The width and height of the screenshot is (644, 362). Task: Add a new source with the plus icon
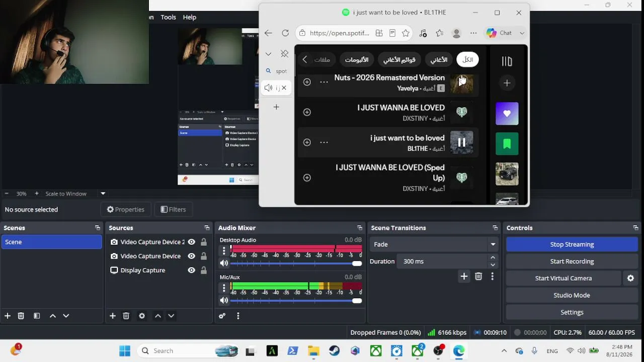[113, 316]
